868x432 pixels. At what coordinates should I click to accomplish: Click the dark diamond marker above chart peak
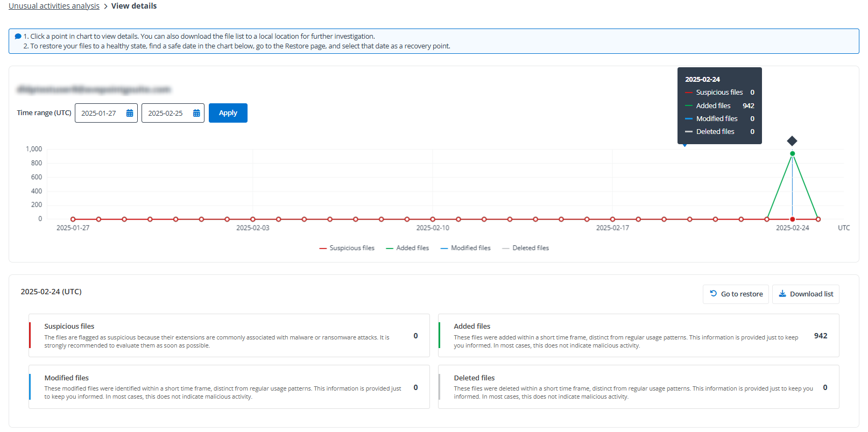pyautogui.click(x=792, y=141)
